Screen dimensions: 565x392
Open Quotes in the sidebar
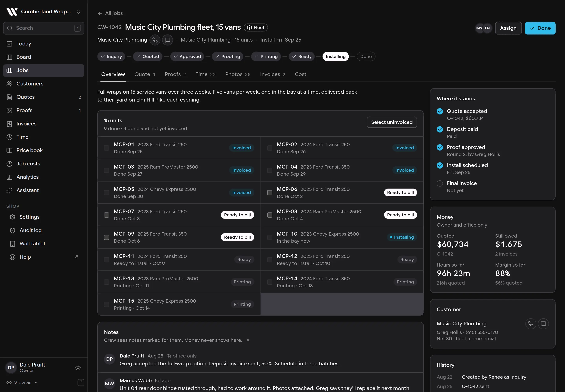(44, 97)
